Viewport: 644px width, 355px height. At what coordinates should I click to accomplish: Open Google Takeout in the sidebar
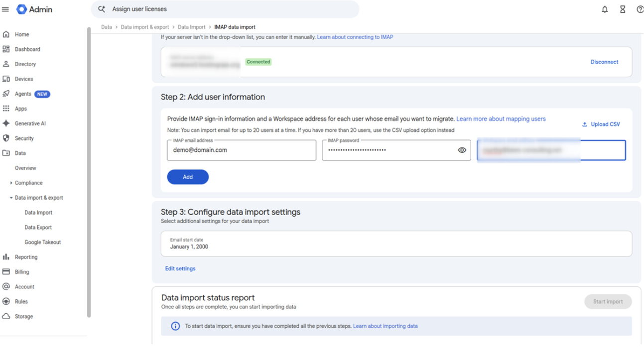pyautogui.click(x=43, y=242)
